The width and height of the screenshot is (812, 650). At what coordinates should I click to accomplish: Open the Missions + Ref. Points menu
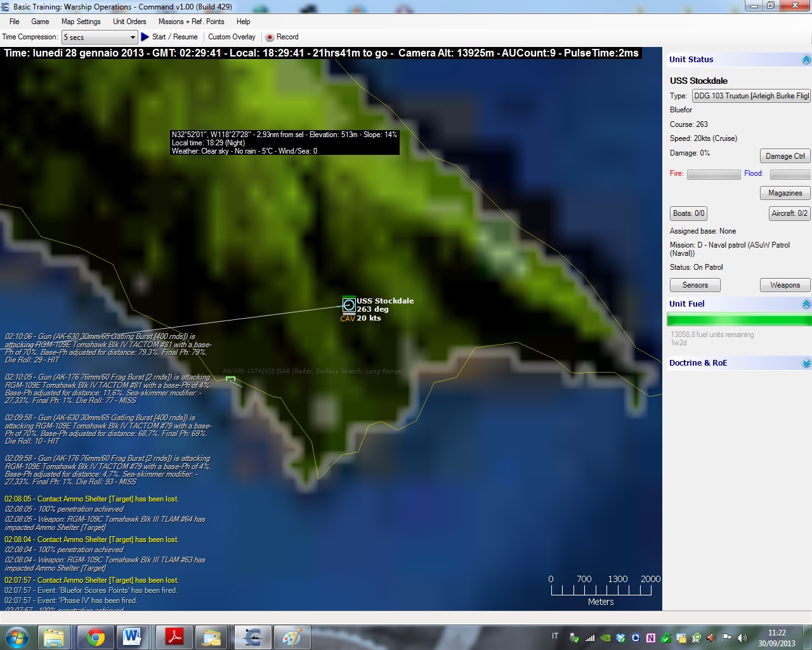(192, 22)
